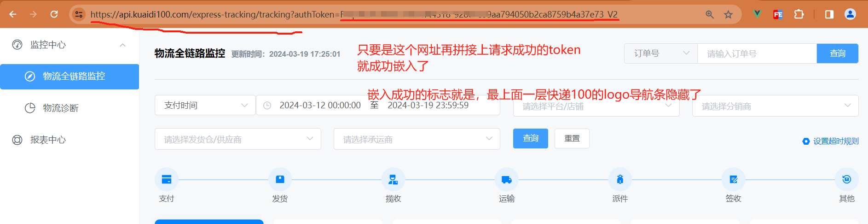Screen dimensions: 868x224
Task: Click the 发货 stage icon
Action: [x=280, y=179]
